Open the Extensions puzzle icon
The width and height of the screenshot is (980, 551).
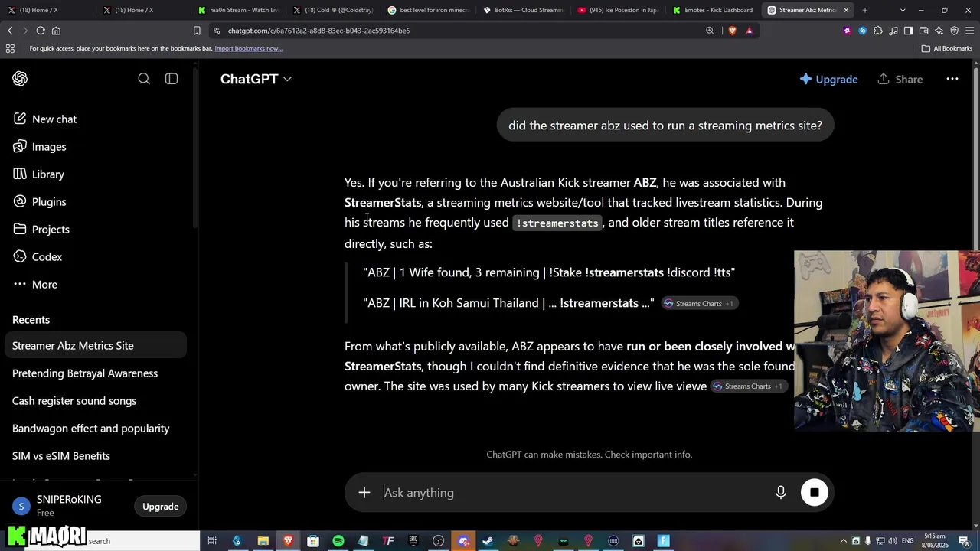[878, 31]
